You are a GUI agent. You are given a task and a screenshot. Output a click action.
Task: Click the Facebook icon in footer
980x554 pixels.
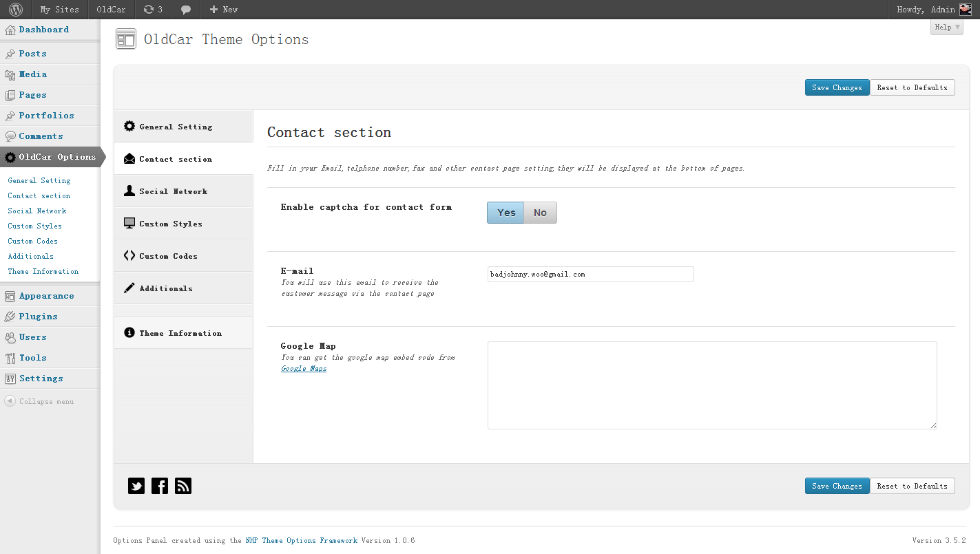pyautogui.click(x=160, y=486)
